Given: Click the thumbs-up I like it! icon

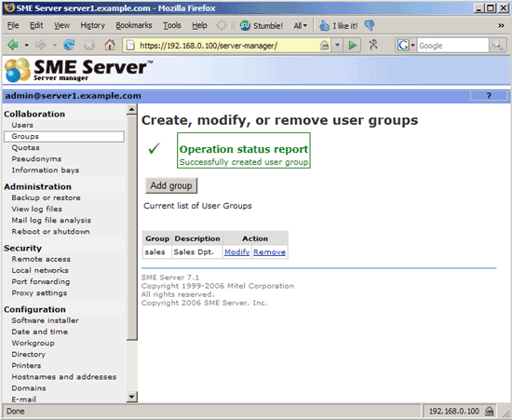Looking at the screenshot, I should (x=324, y=25).
